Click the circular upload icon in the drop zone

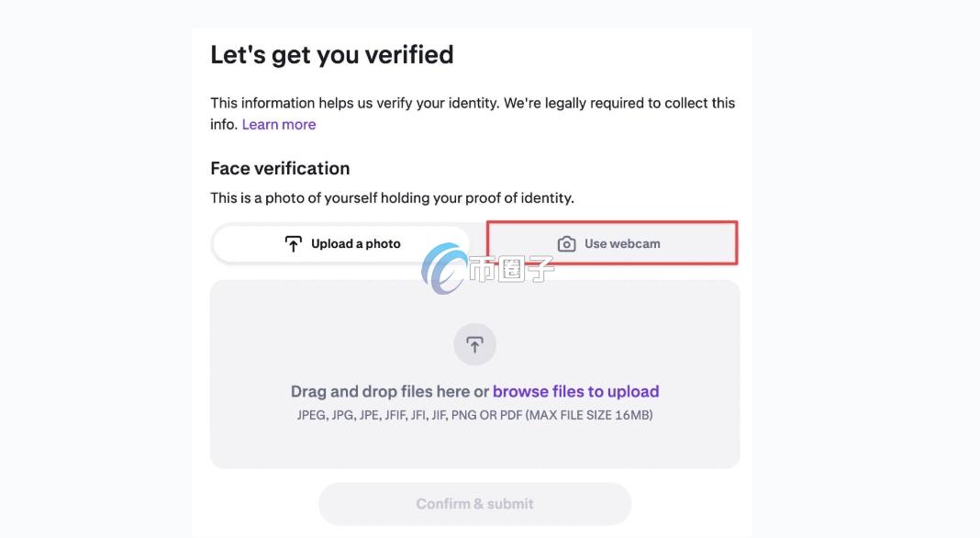474,345
